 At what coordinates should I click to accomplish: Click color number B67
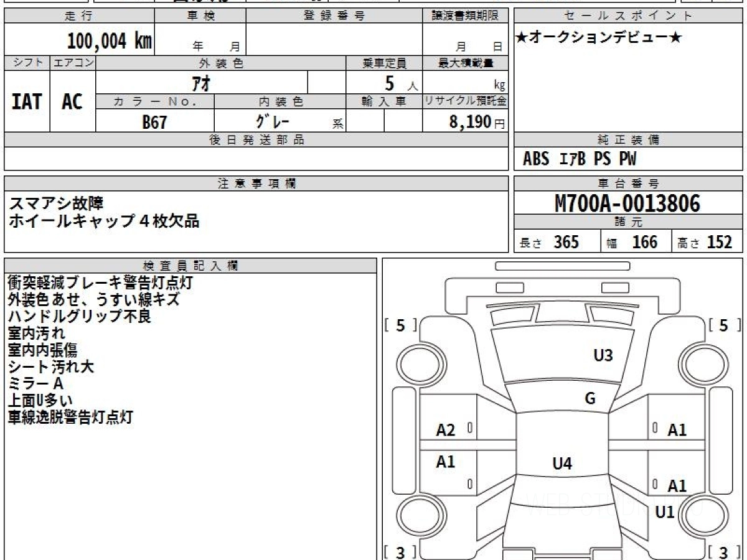154,122
